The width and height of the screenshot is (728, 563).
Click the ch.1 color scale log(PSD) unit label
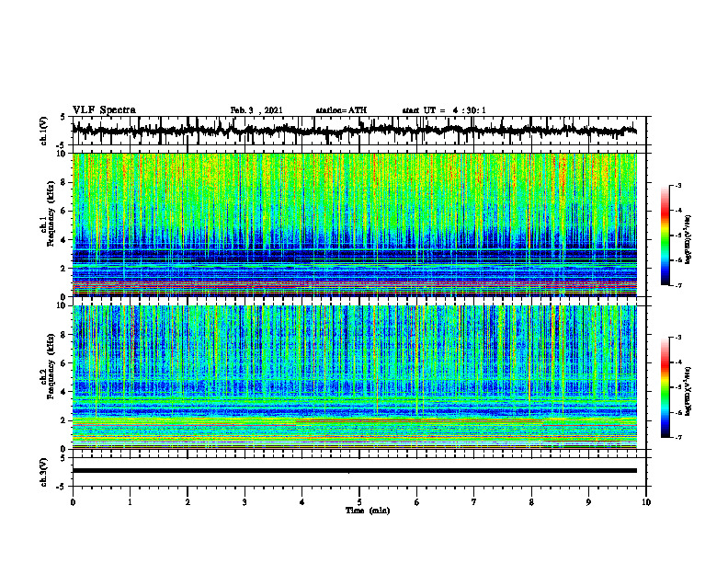(x=688, y=239)
